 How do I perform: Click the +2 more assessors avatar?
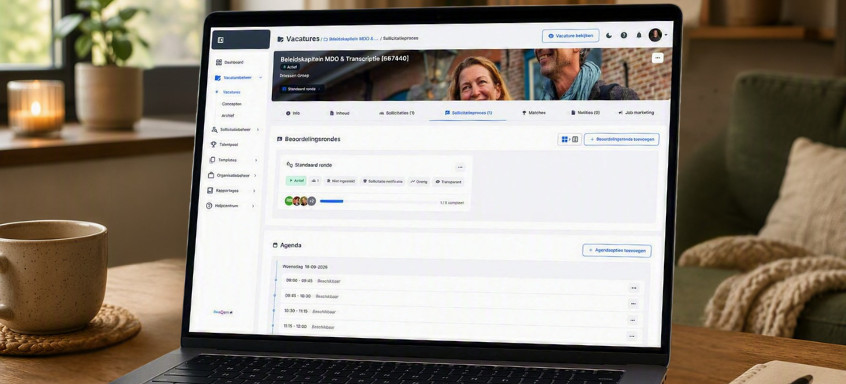pyautogui.click(x=311, y=201)
